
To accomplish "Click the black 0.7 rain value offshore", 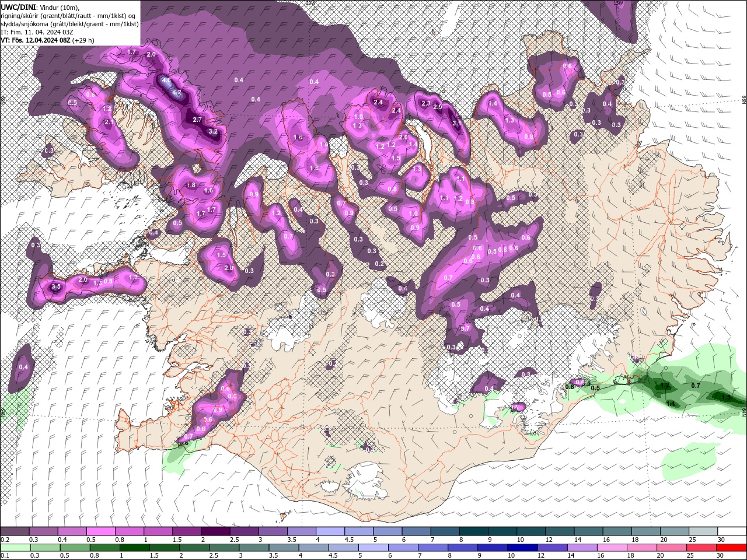I will 696,386.
